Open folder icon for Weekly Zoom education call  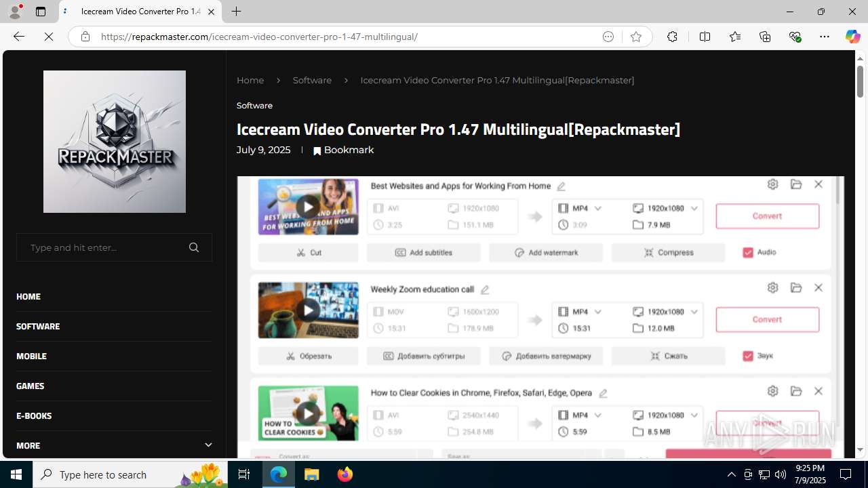[796, 288]
